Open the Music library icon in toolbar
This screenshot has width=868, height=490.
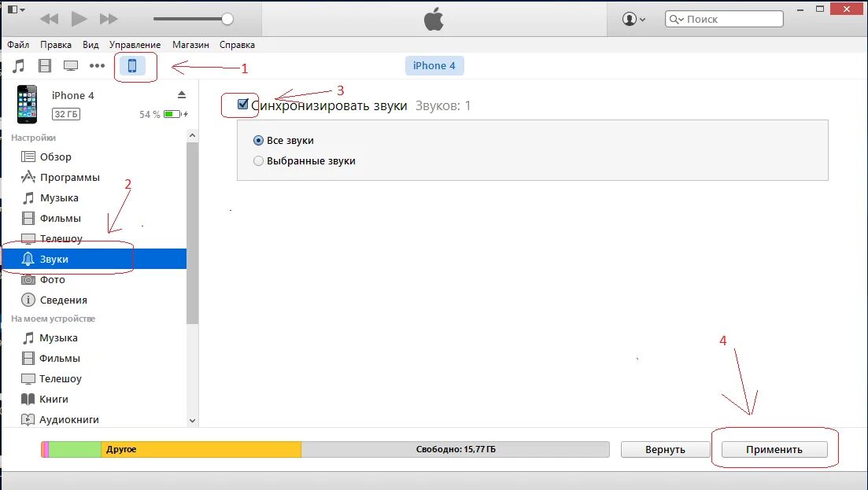[x=18, y=66]
